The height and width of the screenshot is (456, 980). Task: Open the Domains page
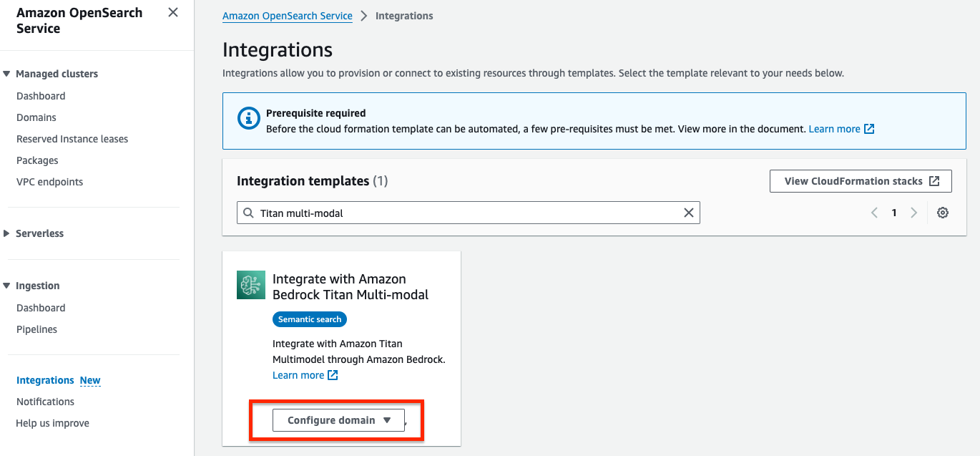(36, 117)
